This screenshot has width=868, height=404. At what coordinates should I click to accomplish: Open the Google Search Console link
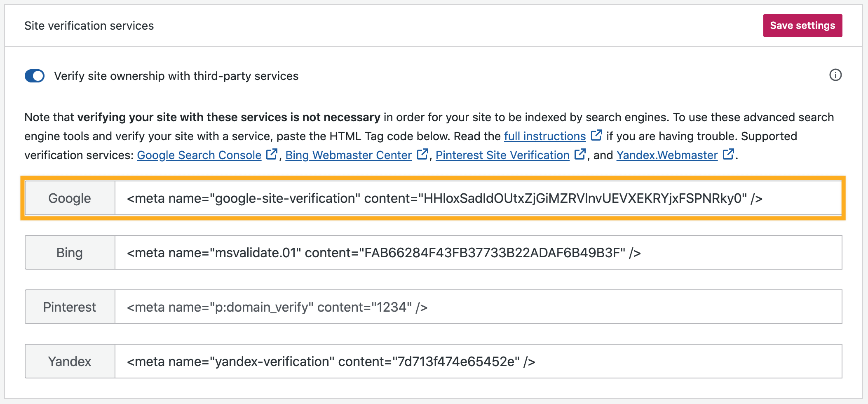[x=199, y=155]
